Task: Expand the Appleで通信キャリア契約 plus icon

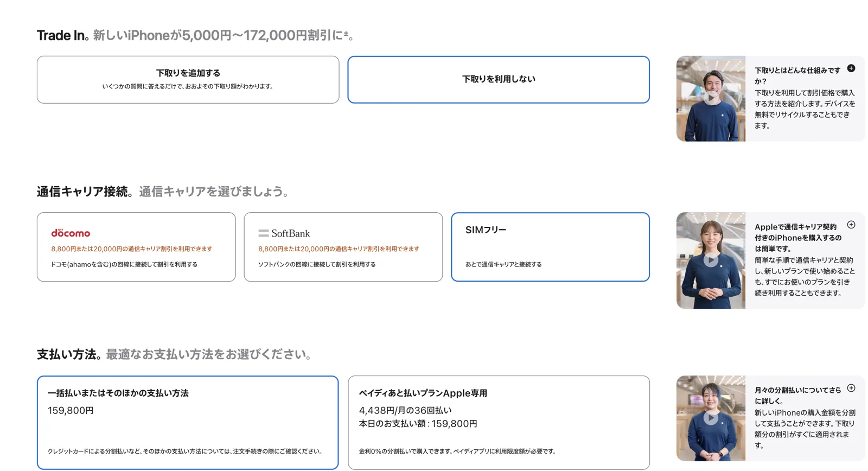Action: tap(851, 225)
